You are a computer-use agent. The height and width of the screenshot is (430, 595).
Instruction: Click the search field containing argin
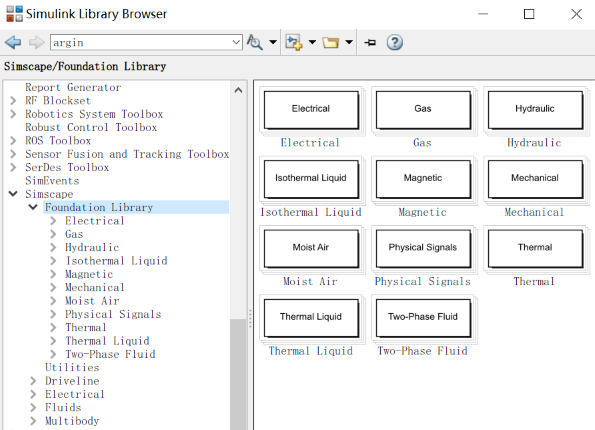(x=141, y=42)
